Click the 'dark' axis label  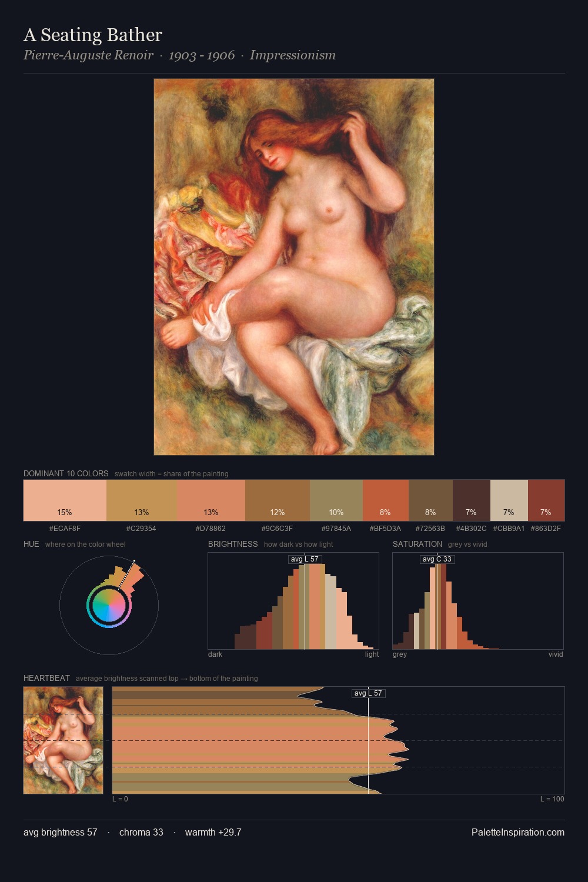(x=215, y=654)
